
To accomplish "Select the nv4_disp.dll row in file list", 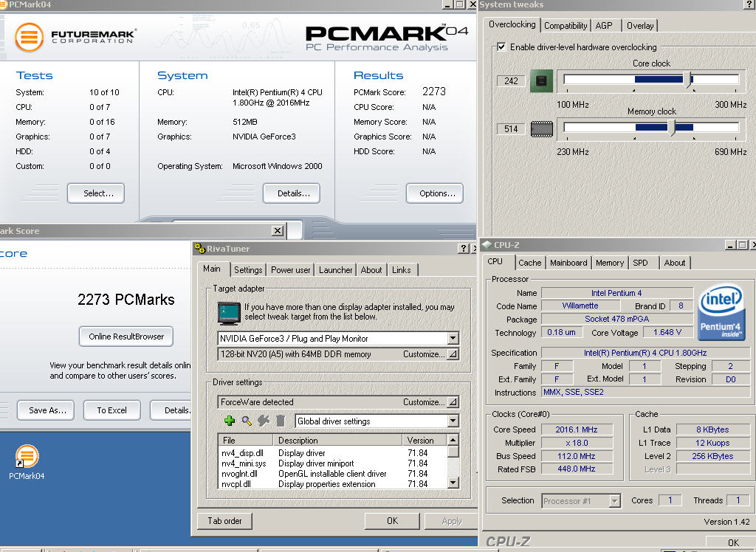I will 333,452.
